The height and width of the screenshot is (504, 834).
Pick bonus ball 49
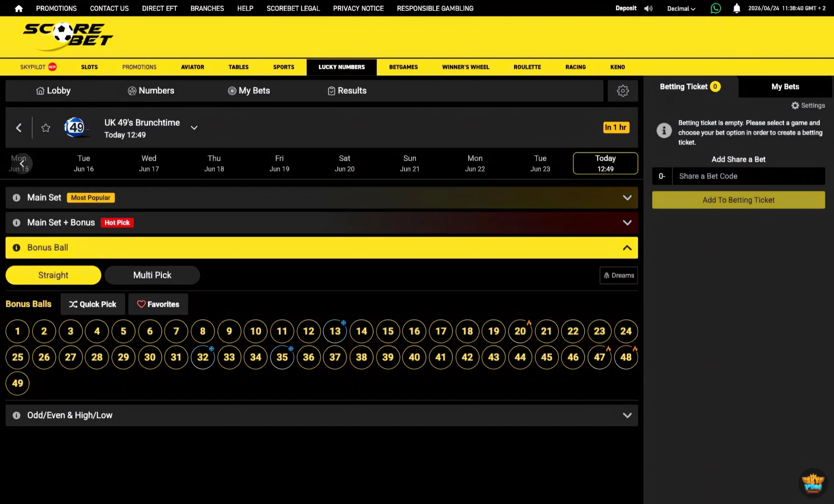(17, 383)
